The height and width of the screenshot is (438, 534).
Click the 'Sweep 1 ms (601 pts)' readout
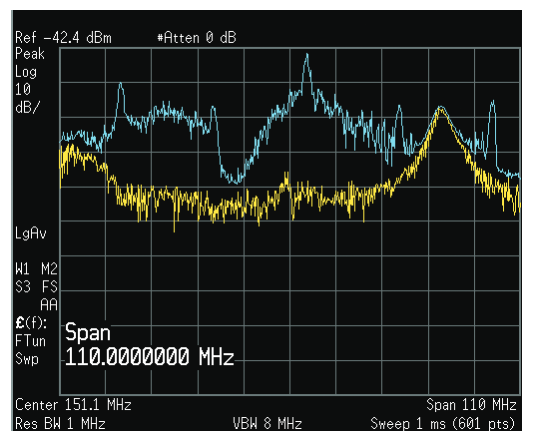coord(443,424)
